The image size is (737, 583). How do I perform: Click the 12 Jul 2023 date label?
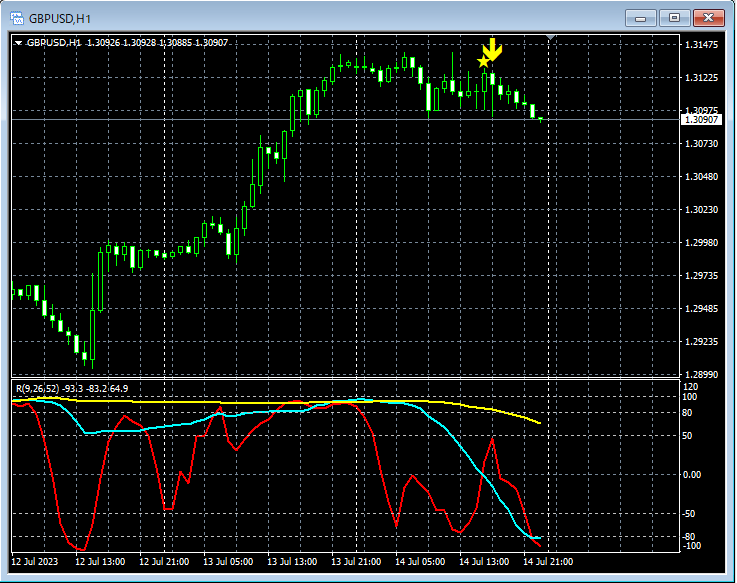35,562
